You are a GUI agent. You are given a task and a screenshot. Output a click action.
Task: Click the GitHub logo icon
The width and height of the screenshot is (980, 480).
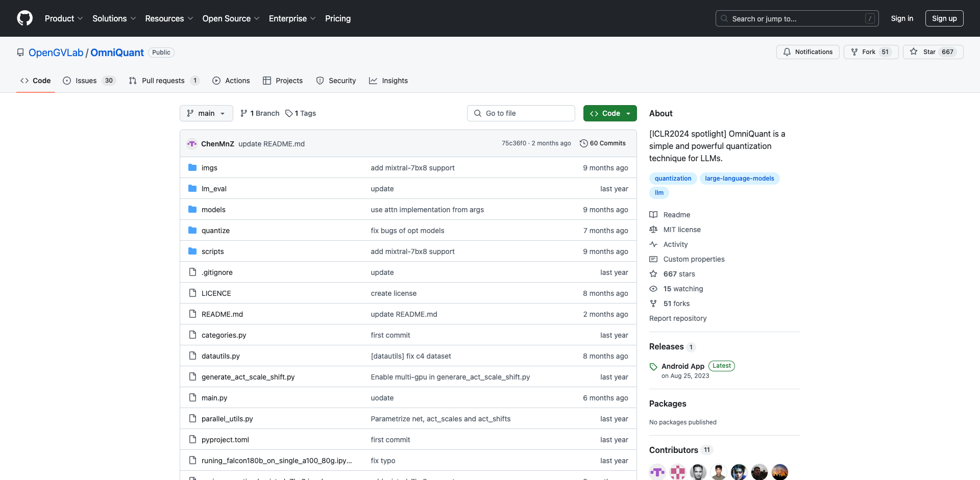[24, 18]
